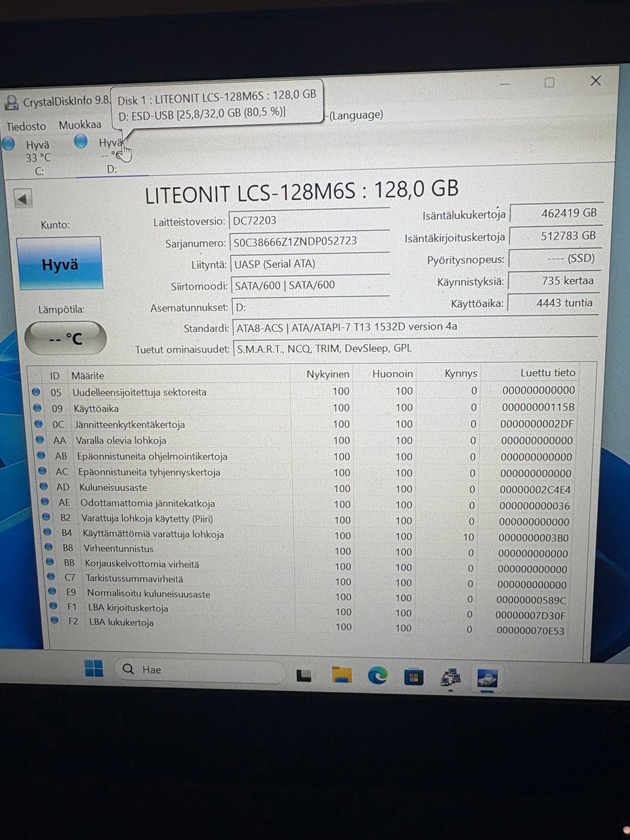Click the Kynnys column header

tap(461, 373)
